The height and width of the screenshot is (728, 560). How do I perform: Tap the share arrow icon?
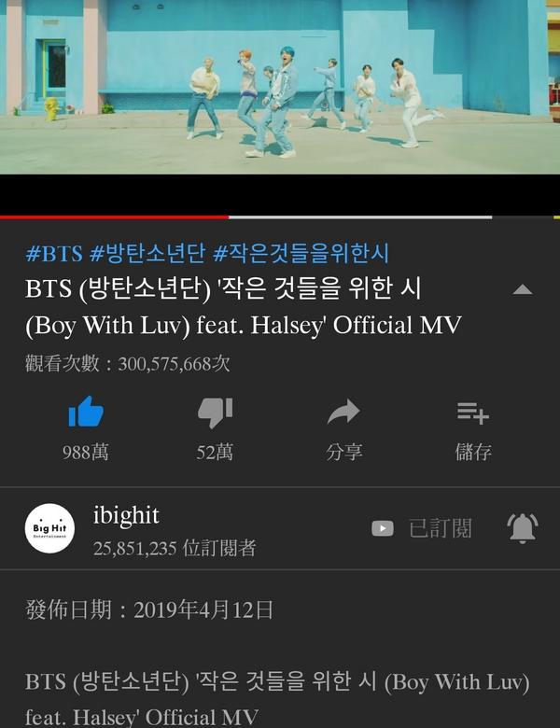pos(343,412)
